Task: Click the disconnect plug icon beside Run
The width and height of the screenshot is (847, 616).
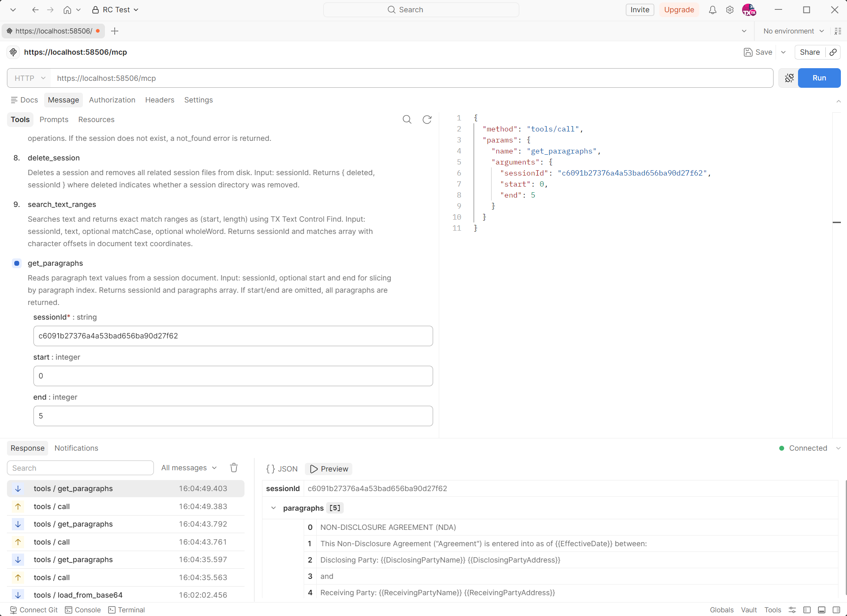Action: tap(789, 78)
